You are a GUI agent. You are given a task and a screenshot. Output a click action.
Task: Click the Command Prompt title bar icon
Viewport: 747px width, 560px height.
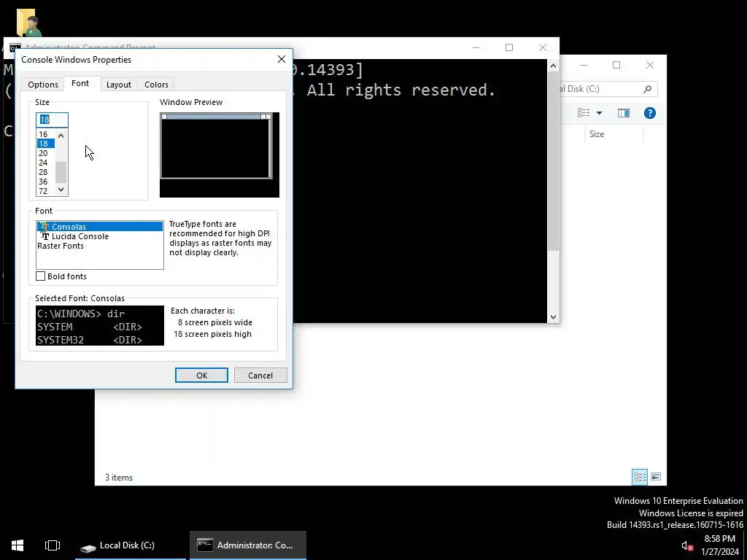click(x=15, y=47)
